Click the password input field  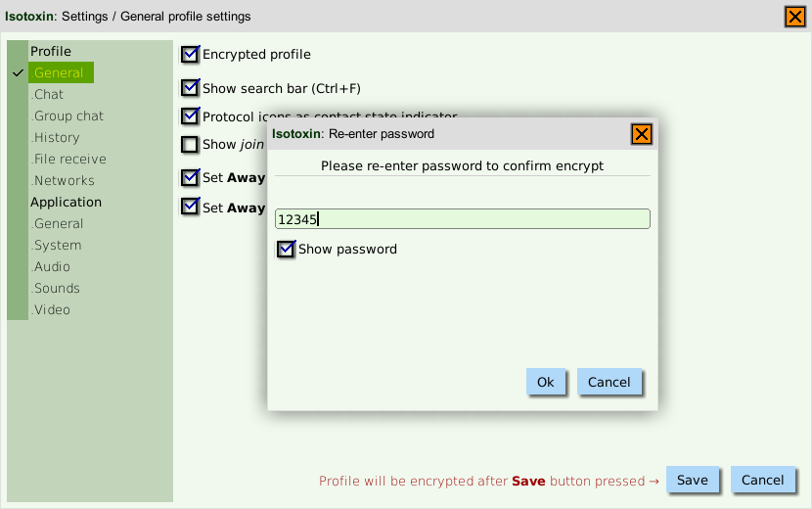click(x=462, y=218)
